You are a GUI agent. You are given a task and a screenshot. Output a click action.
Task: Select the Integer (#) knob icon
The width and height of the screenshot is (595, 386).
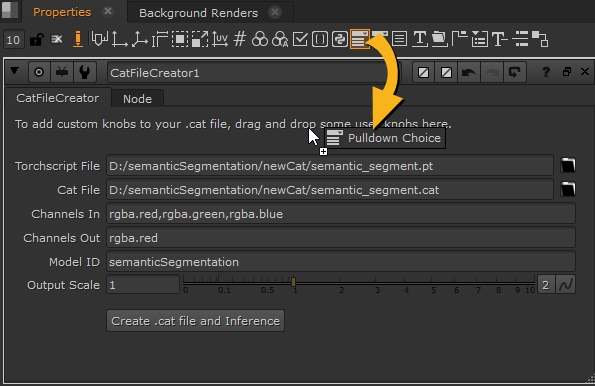[240, 39]
